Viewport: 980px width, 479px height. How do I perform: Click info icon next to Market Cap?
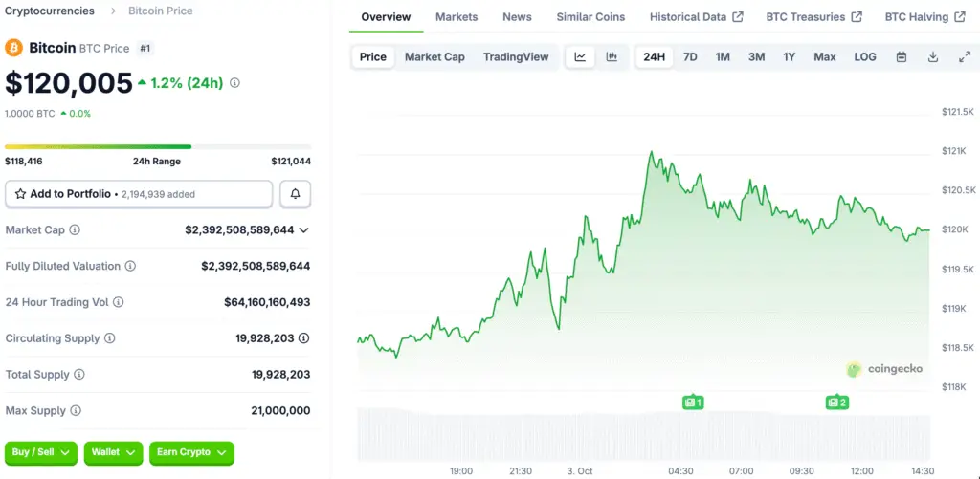(75, 230)
